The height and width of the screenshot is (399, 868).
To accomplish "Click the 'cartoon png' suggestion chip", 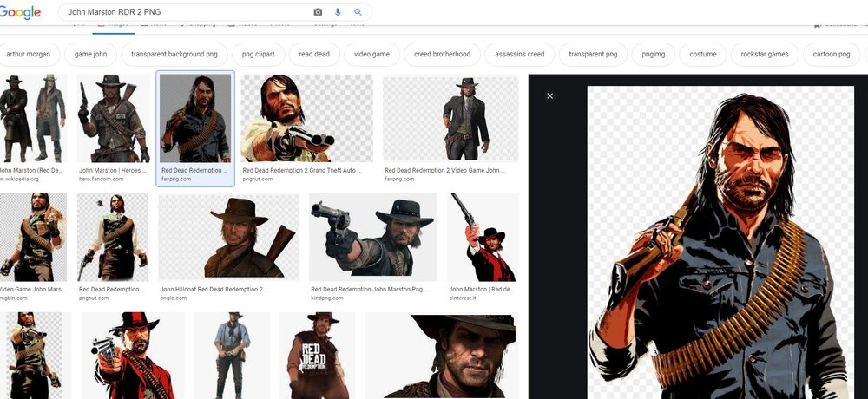I will tap(831, 54).
